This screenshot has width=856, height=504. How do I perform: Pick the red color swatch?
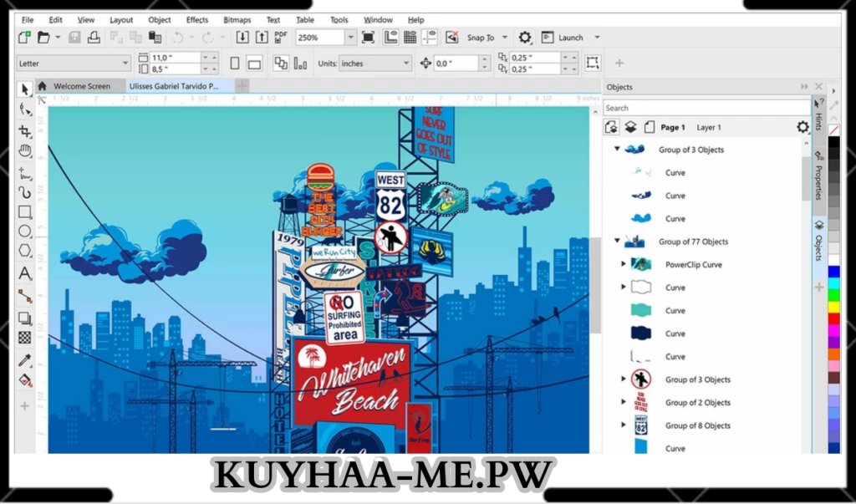point(833,319)
